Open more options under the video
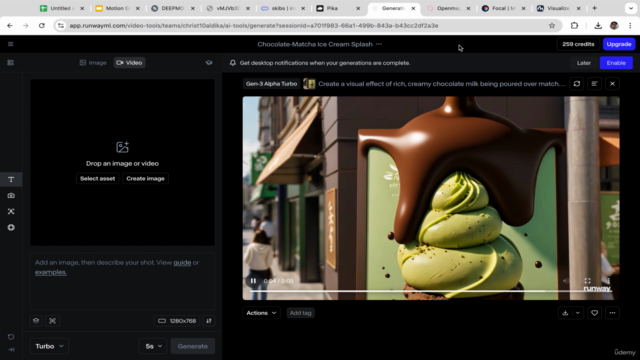The width and height of the screenshot is (640, 360). coord(612,313)
